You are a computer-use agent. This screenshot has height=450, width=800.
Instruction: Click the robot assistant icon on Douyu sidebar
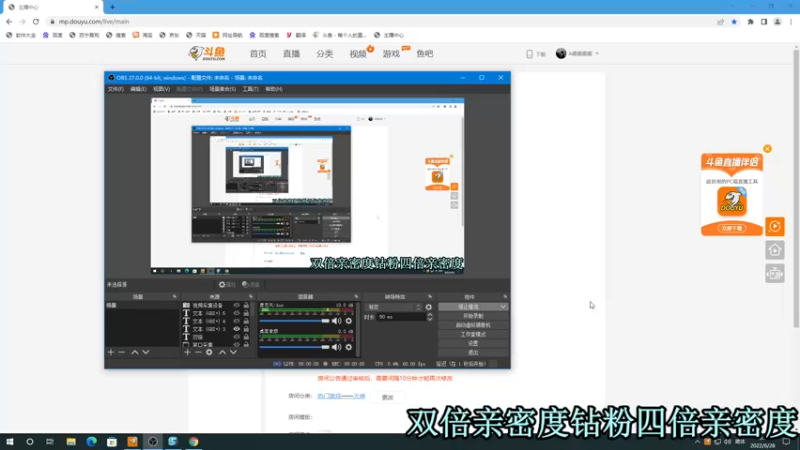774,274
